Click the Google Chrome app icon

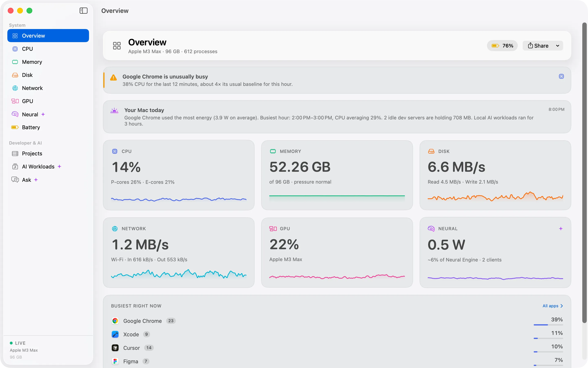click(115, 321)
